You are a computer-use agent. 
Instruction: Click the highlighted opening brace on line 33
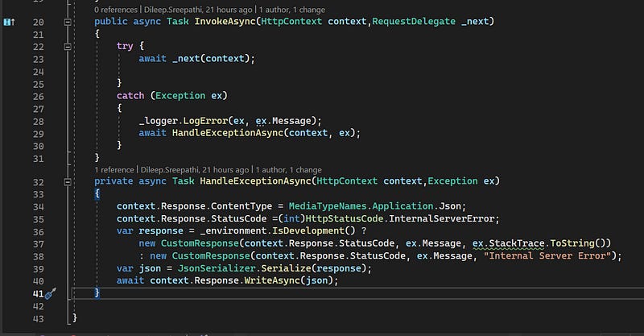pos(97,193)
